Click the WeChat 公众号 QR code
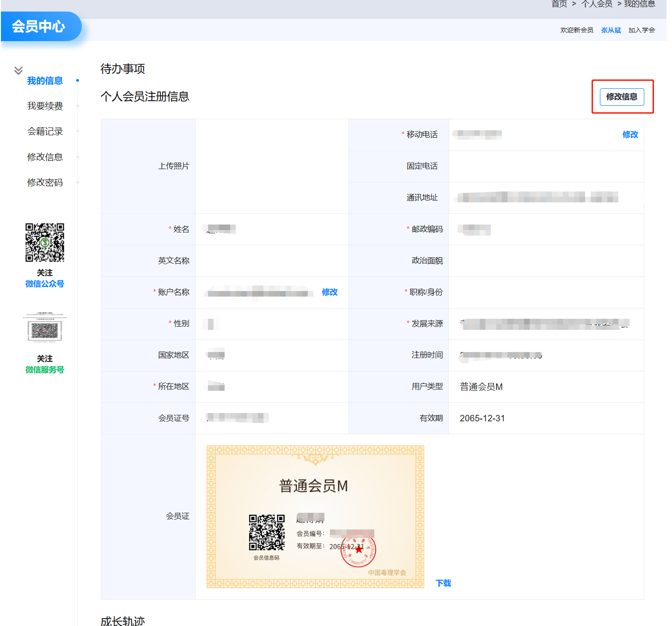Viewport: 672px width, 626px height. 45,243
